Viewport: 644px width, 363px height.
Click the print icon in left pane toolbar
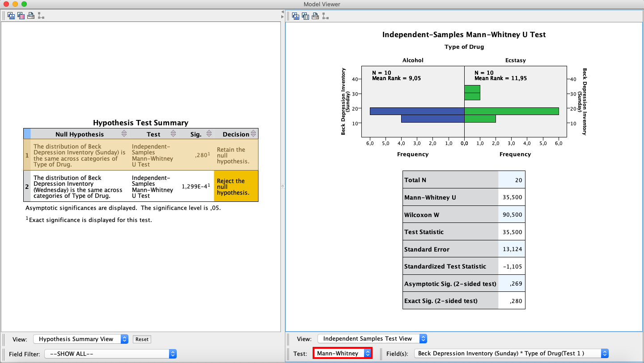(31, 16)
